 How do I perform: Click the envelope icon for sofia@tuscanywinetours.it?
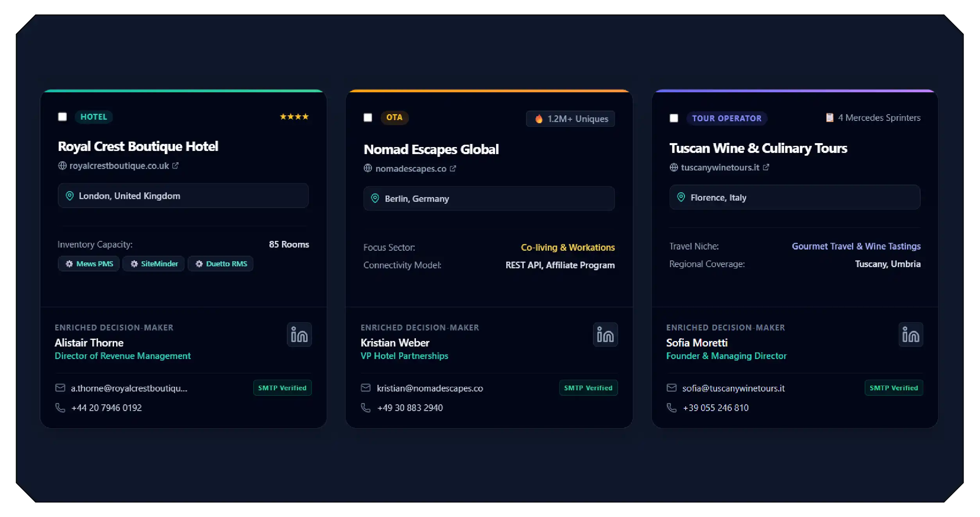672,388
